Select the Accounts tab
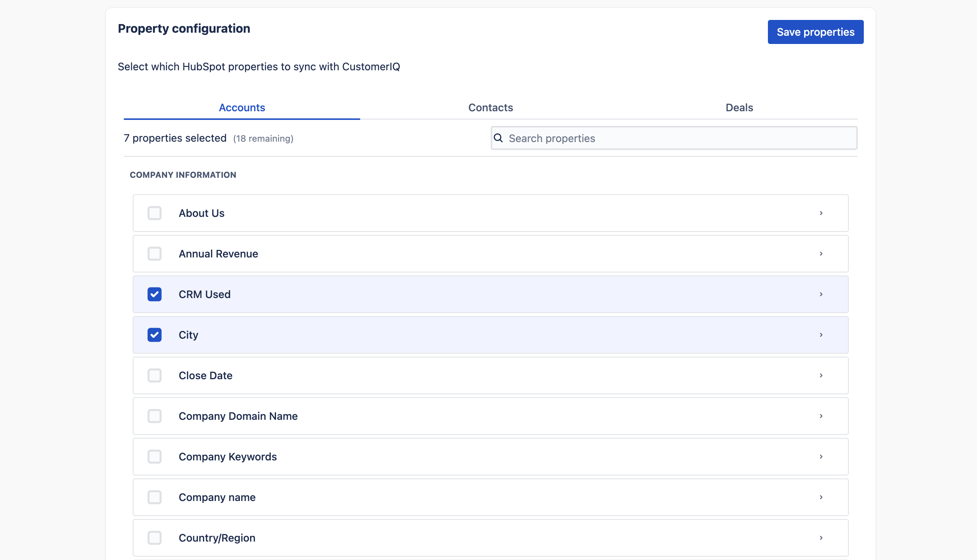Viewport: 977px width, 560px height. pos(242,108)
